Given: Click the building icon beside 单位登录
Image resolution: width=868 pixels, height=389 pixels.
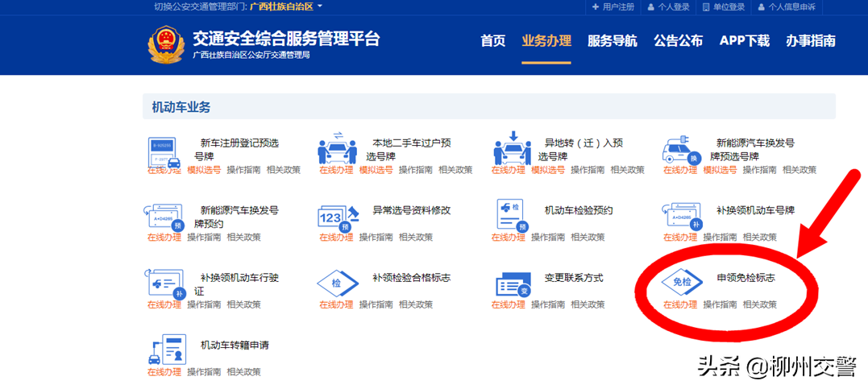Looking at the screenshot, I should click(706, 7).
